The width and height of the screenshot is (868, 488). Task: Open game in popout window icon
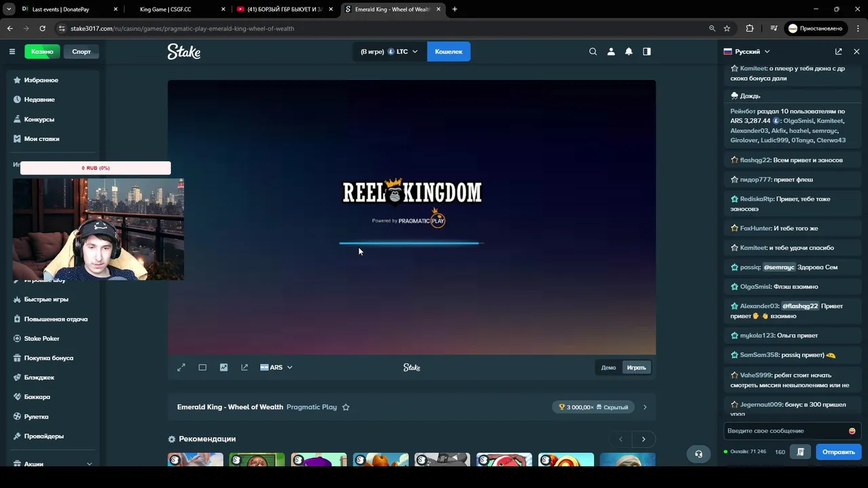pos(245,367)
